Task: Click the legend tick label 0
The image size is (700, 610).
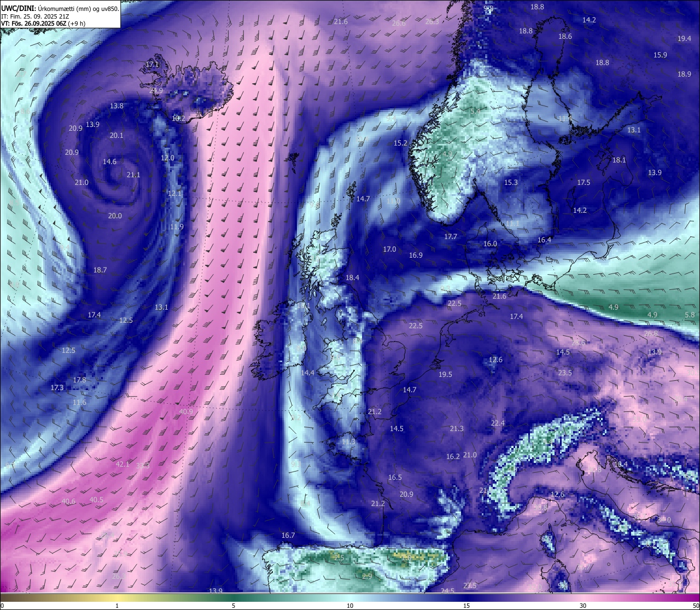Action: click(x=2, y=606)
